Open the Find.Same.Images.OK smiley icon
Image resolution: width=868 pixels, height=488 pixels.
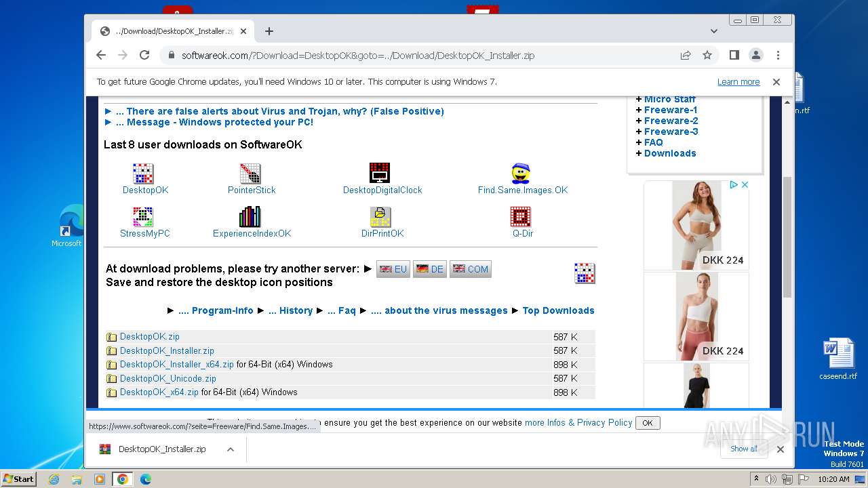pos(521,174)
